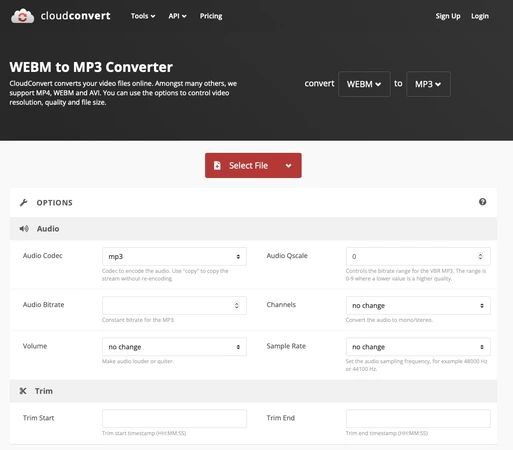This screenshot has height=450, width=513.
Task: Click the Sign Up link
Action: pos(448,16)
